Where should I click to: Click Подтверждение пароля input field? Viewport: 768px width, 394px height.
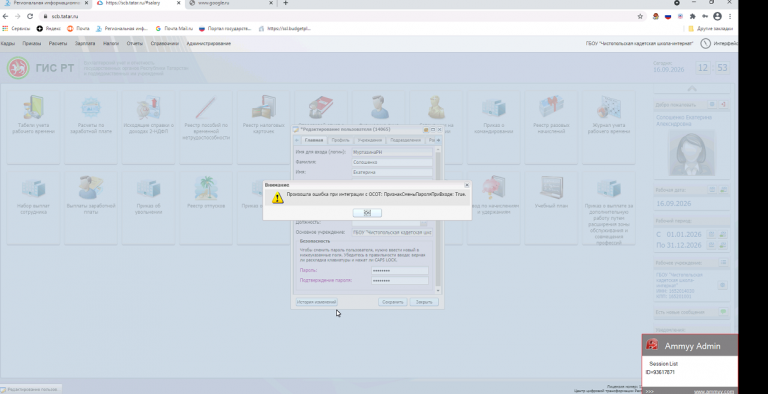pyautogui.click(x=400, y=281)
